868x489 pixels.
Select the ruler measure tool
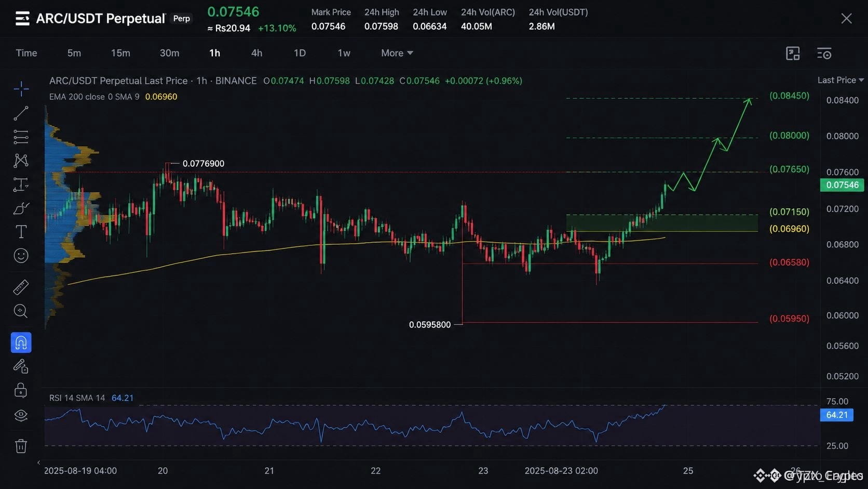[x=21, y=287]
